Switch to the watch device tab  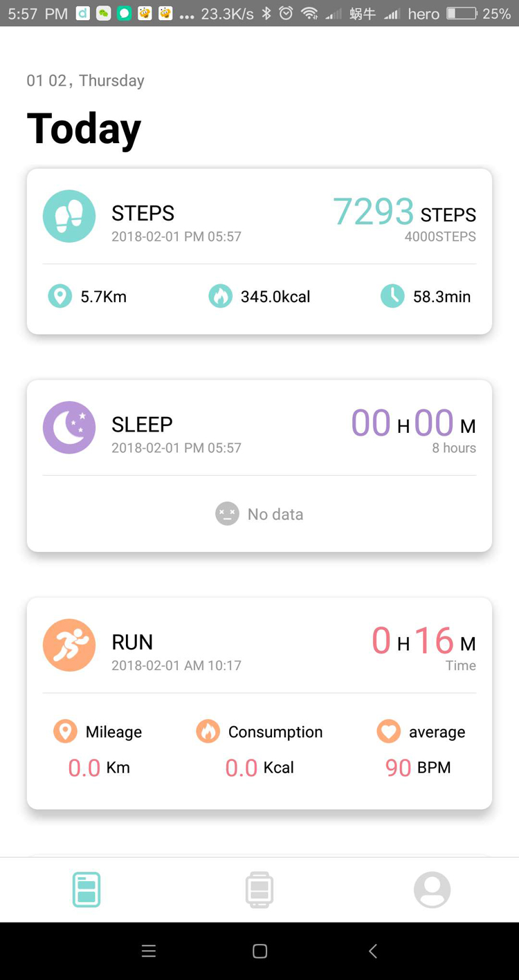(x=259, y=889)
